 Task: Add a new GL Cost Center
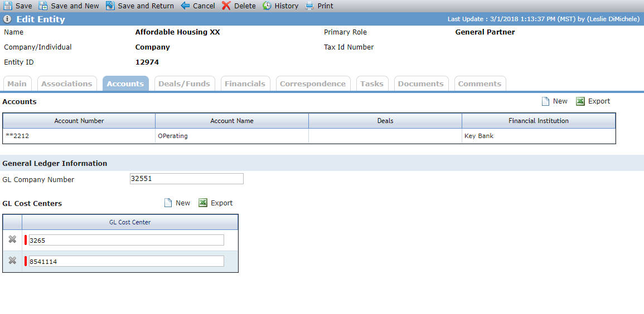pyautogui.click(x=177, y=203)
